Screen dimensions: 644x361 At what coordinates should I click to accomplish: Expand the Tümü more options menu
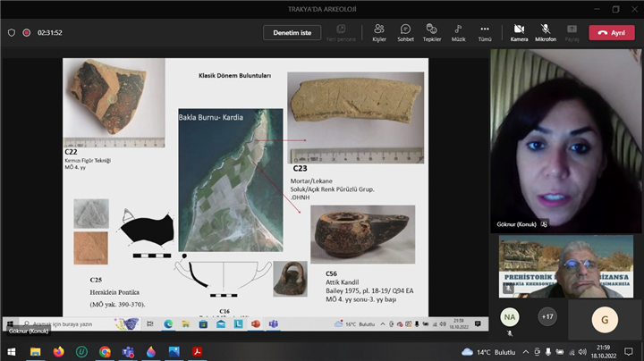485,32
